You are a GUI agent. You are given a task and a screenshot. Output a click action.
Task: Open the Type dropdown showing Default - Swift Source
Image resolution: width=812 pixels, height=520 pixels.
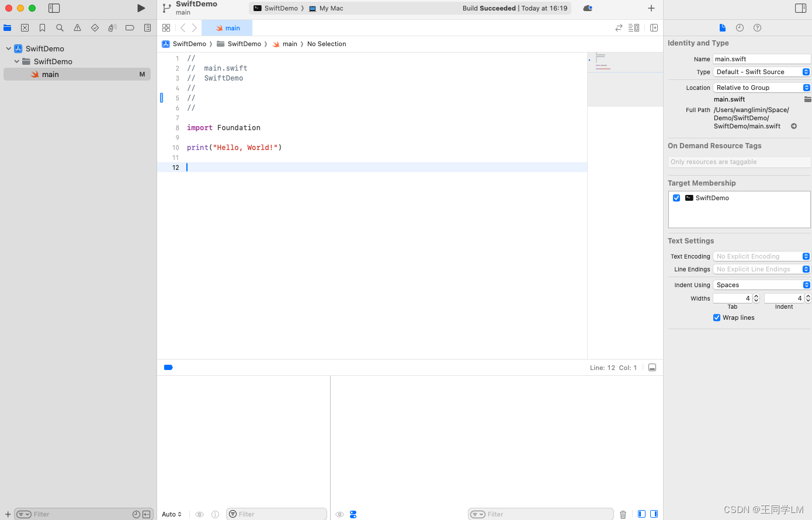click(762, 72)
